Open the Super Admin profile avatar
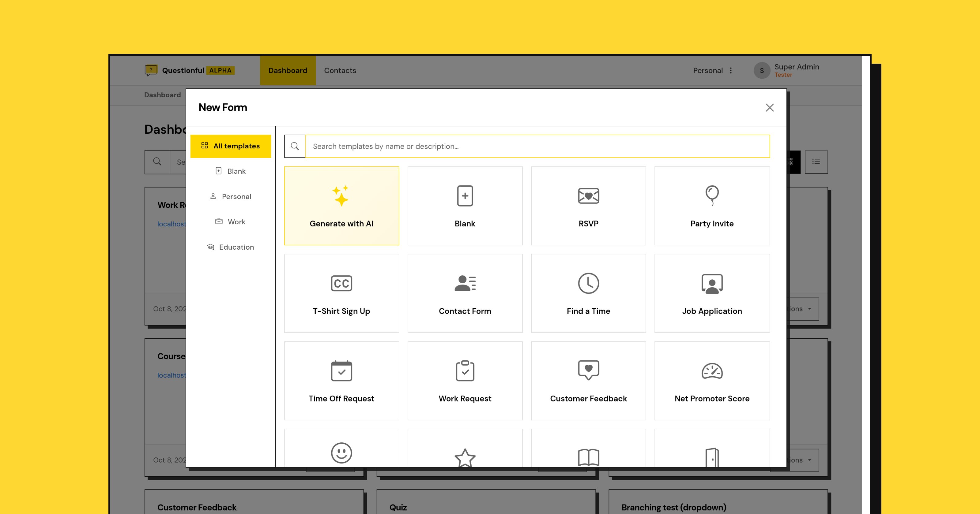Image resolution: width=980 pixels, height=514 pixels. pos(762,70)
